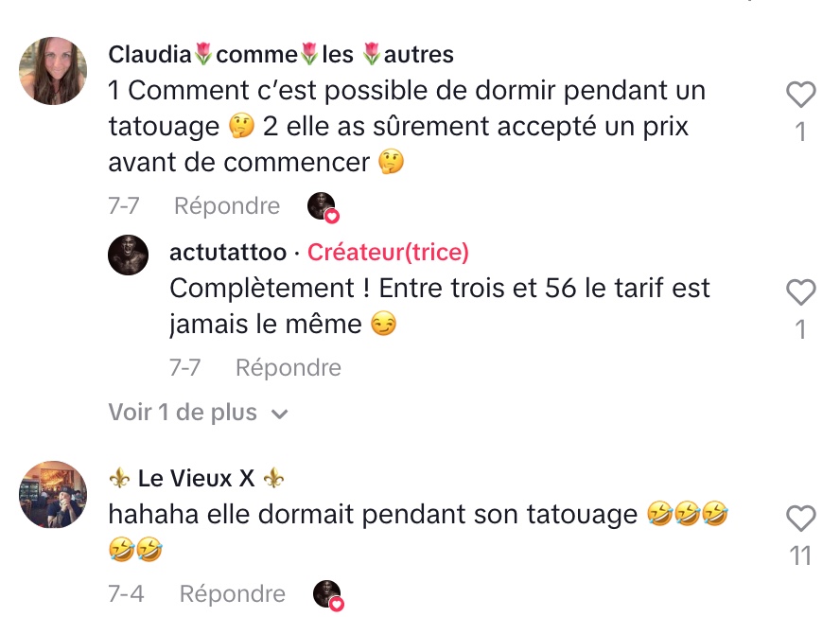Click creator-liked badge under Claudia's comment
This screenshot has width=840, height=617.
(323, 207)
